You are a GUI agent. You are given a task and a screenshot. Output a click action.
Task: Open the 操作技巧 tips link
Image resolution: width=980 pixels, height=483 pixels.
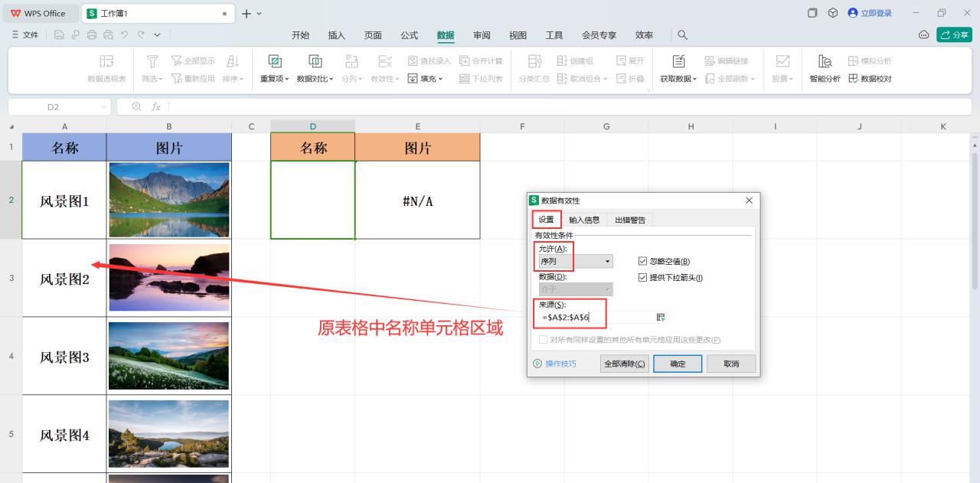click(555, 364)
